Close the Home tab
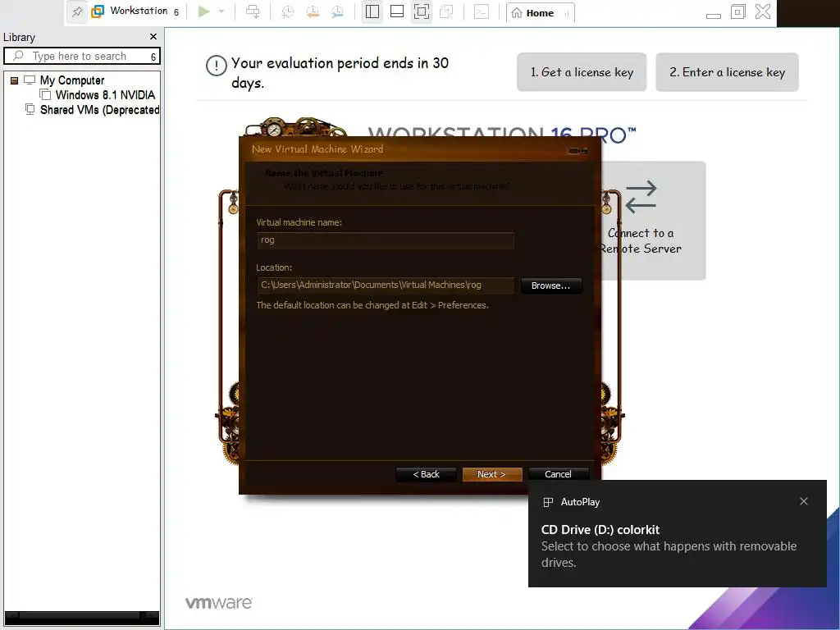This screenshot has width=840, height=630. tap(566, 14)
